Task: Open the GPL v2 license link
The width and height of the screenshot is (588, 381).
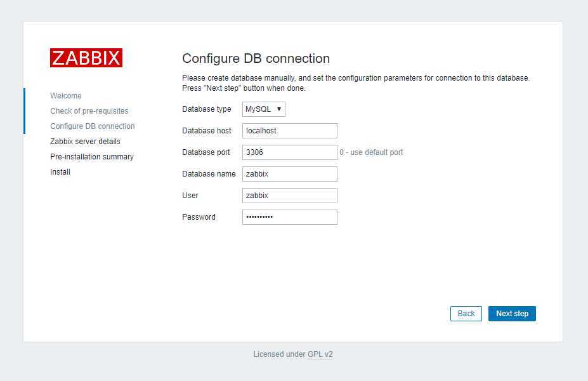Action: click(320, 354)
